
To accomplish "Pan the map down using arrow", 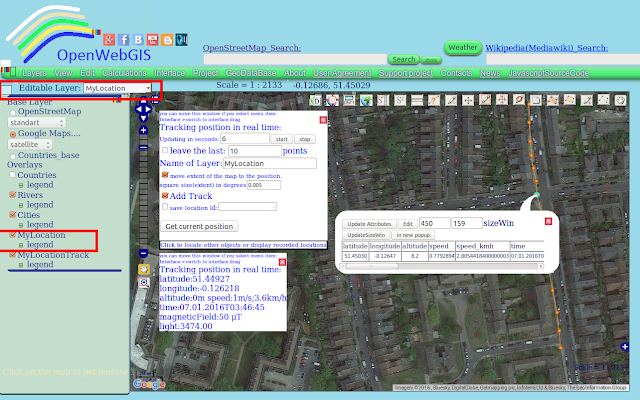I will [143, 118].
